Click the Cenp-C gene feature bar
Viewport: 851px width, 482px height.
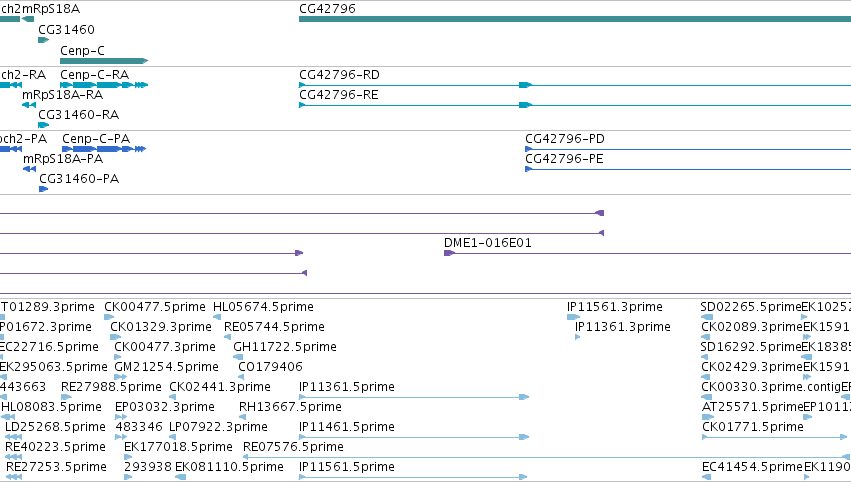click(104, 61)
